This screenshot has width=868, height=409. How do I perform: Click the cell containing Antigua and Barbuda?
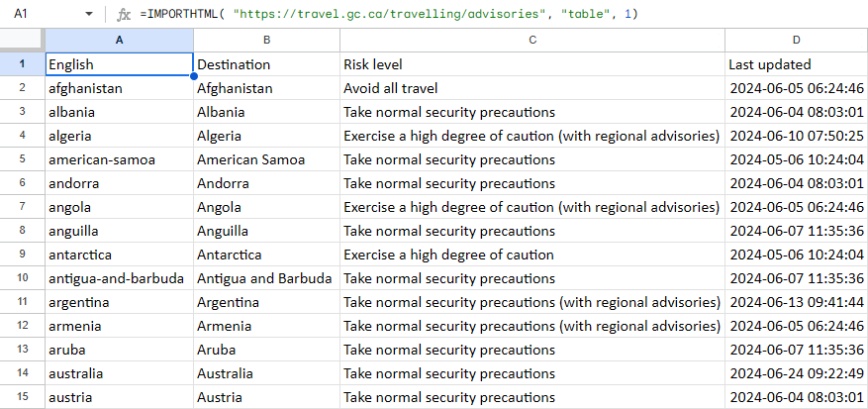(267, 278)
